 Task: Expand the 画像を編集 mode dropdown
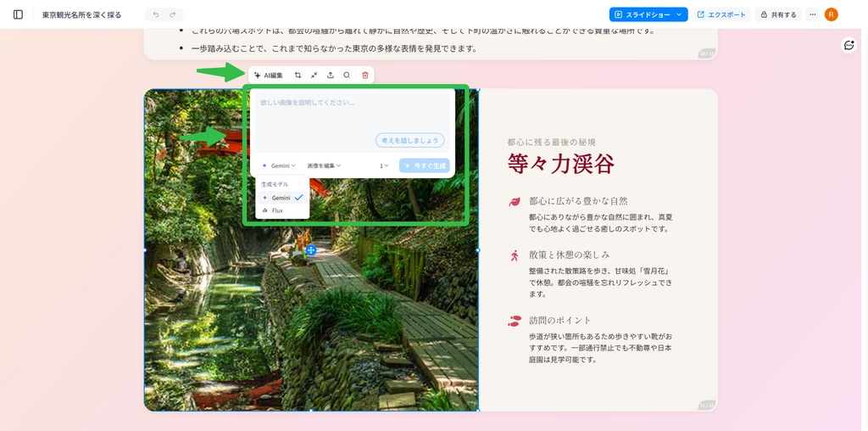tap(324, 165)
